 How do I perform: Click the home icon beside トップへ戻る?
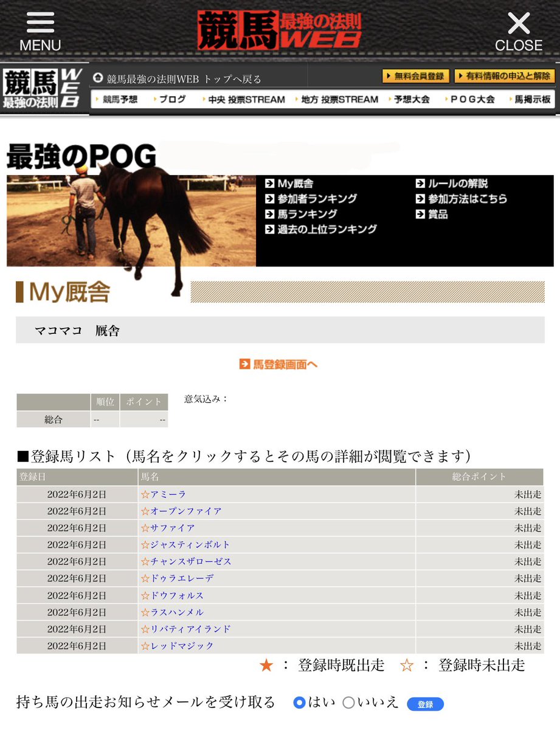point(97,78)
